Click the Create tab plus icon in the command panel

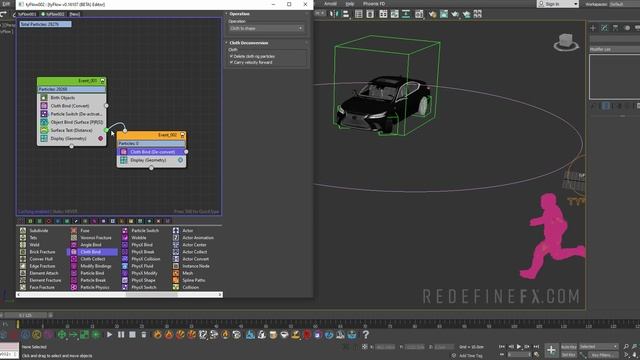pyautogui.click(x=593, y=28)
